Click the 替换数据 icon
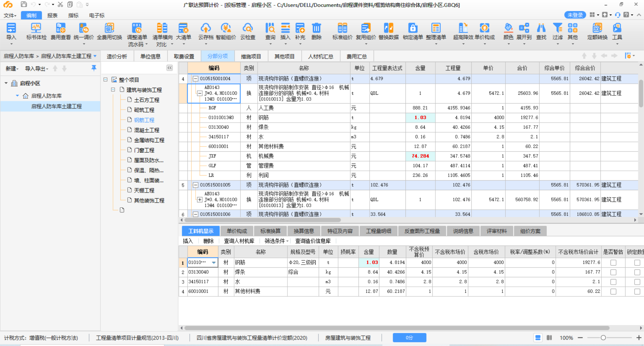This screenshot has width=644, height=346. (x=388, y=28)
